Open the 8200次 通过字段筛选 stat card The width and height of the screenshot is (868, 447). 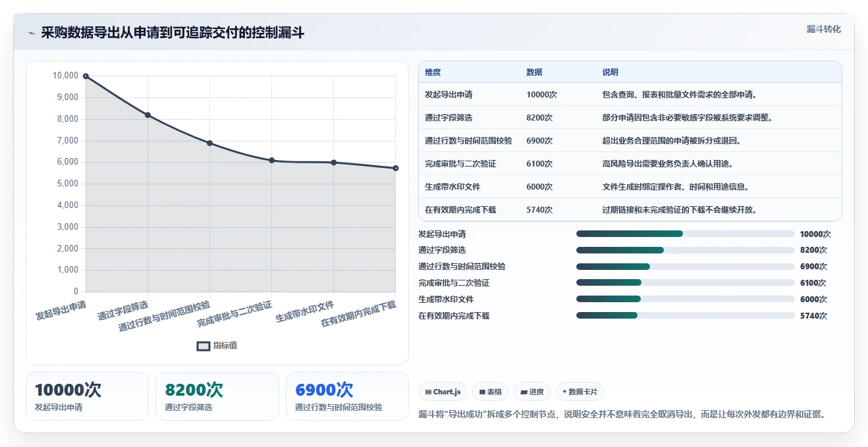coord(217,396)
